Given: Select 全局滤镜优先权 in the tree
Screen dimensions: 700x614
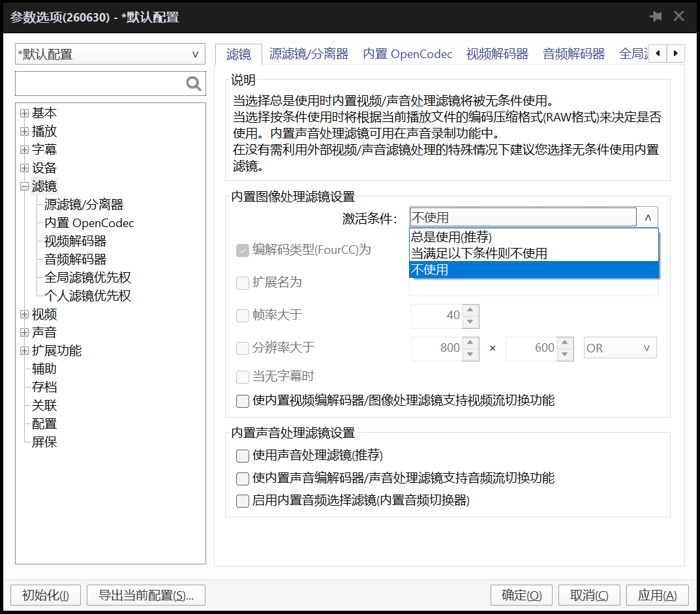Looking at the screenshot, I should tap(87, 277).
